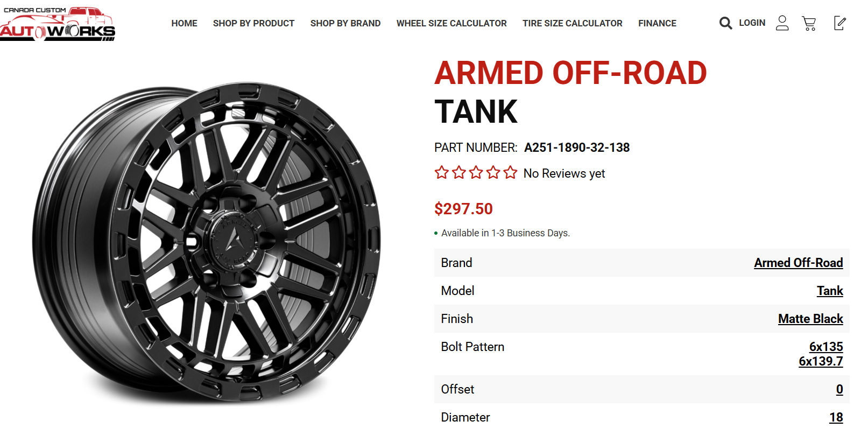Click the fifth review star
This screenshot has width=868, height=428.
[510, 173]
